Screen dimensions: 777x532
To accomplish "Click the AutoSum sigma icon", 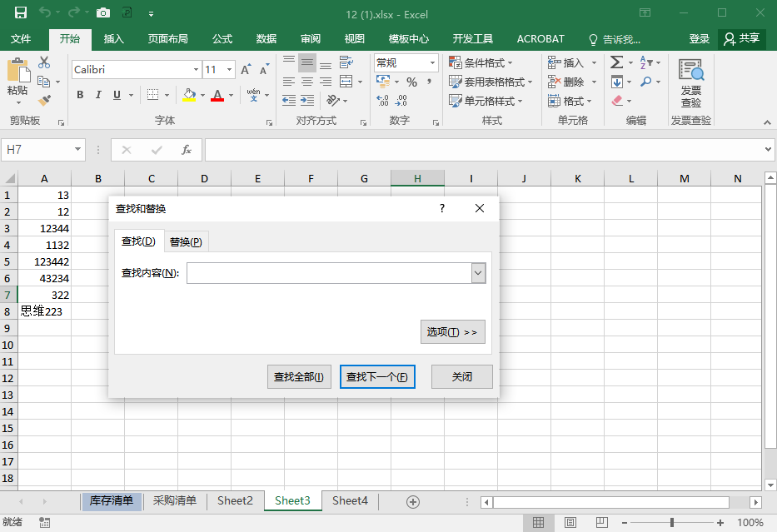I will pyautogui.click(x=616, y=62).
